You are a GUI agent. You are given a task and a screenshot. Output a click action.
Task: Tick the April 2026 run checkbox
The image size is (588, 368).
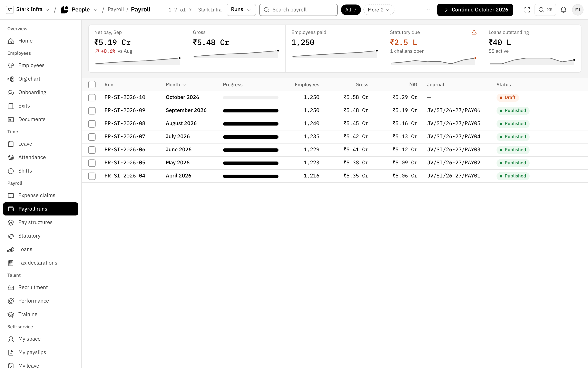(x=92, y=176)
